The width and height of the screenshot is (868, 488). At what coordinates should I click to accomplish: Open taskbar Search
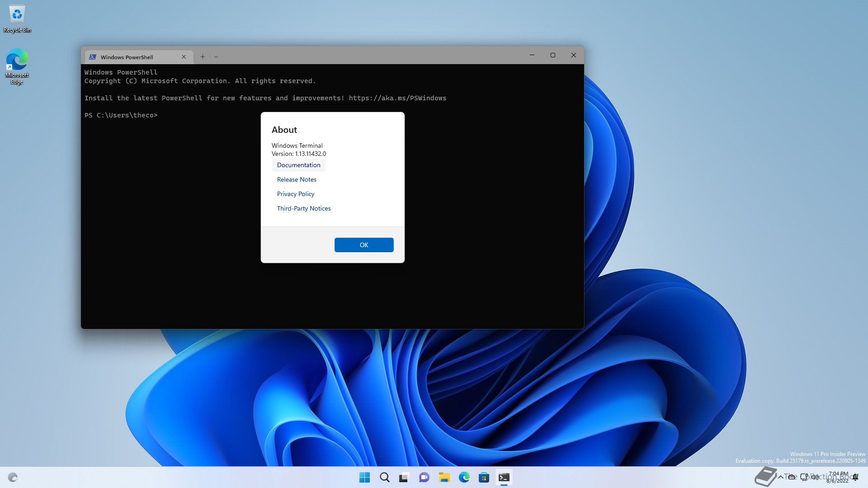(385, 477)
